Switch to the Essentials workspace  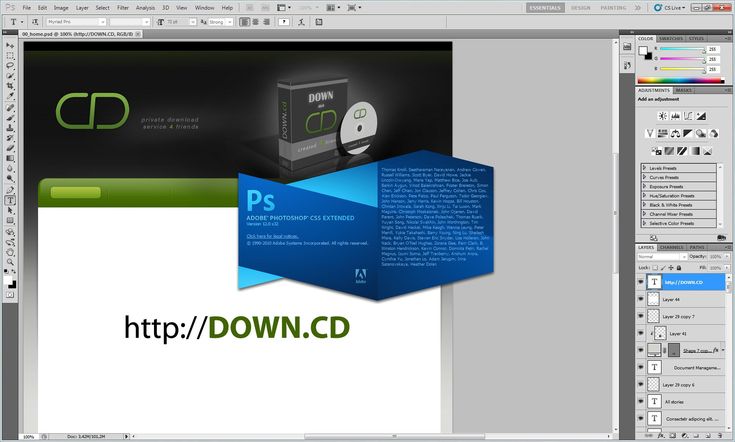tap(545, 7)
